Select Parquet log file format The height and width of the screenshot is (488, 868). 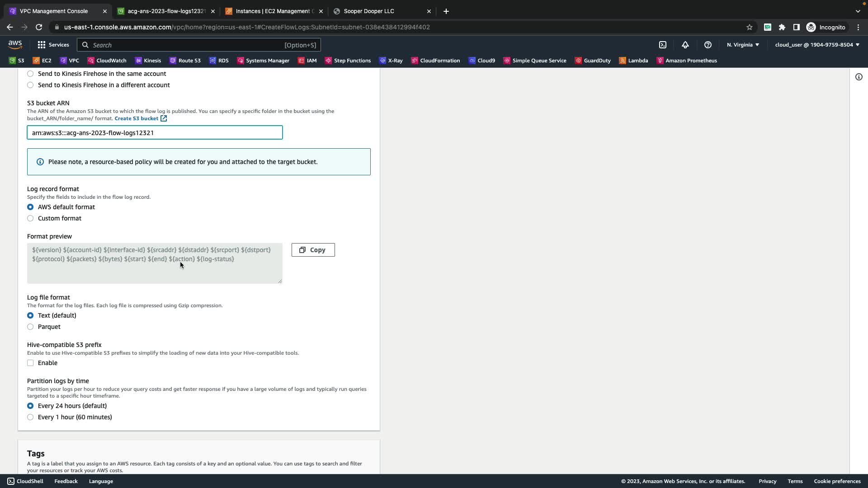click(x=30, y=327)
